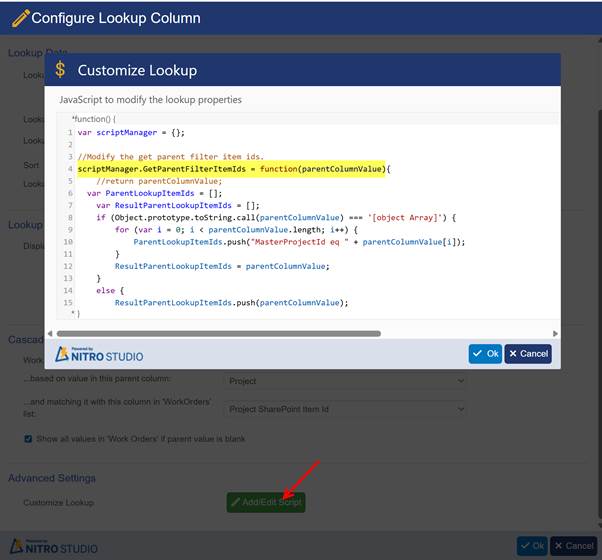Image resolution: width=602 pixels, height=560 pixels.
Task: Click the Nitro Studio logo in the Customize Lookup footer
Action: pyautogui.click(x=100, y=353)
